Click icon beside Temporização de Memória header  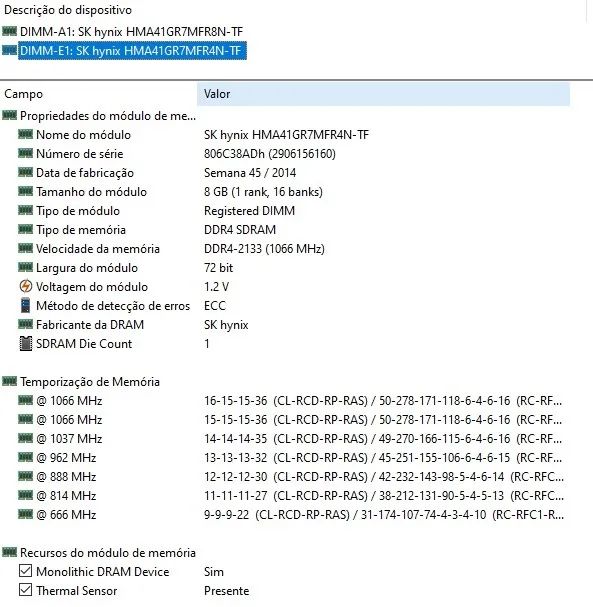(x=9, y=381)
